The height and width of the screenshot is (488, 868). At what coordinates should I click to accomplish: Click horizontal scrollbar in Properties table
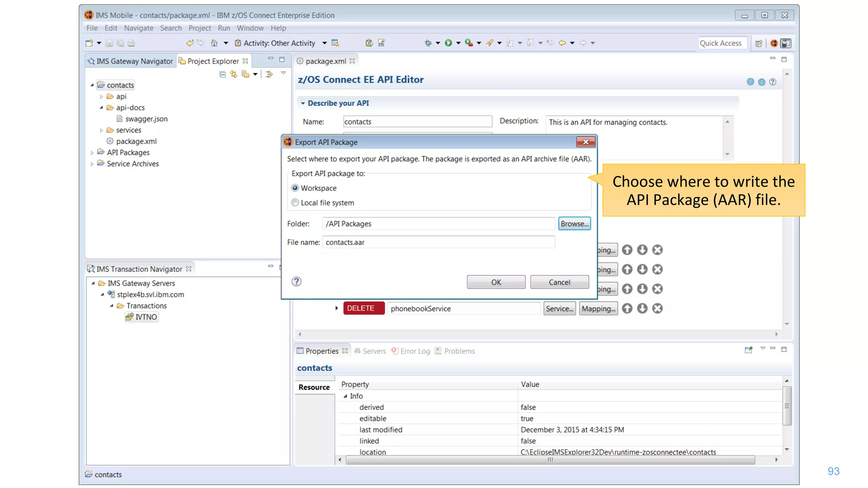point(550,460)
